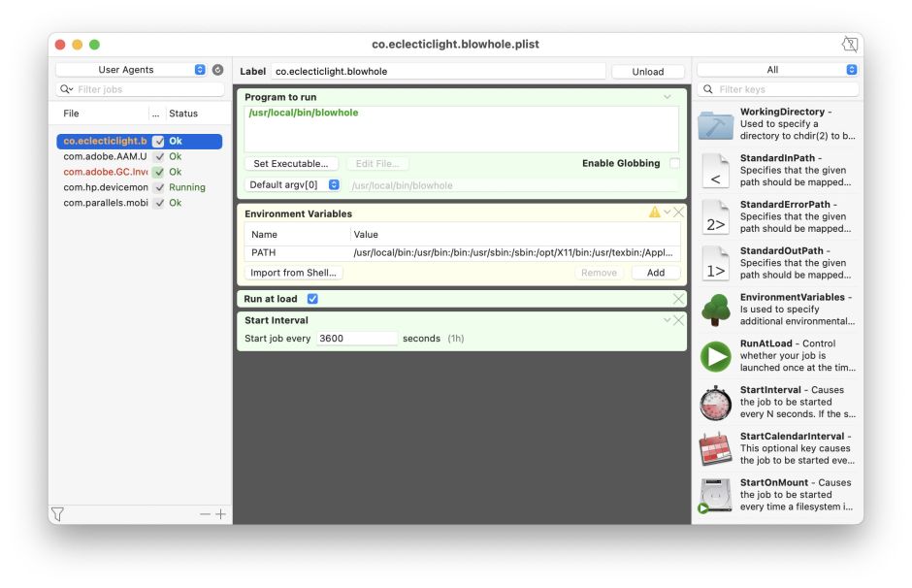Click the yellow warning icon in Environment Variables
The height and width of the screenshot is (588, 912).
click(654, 212)
